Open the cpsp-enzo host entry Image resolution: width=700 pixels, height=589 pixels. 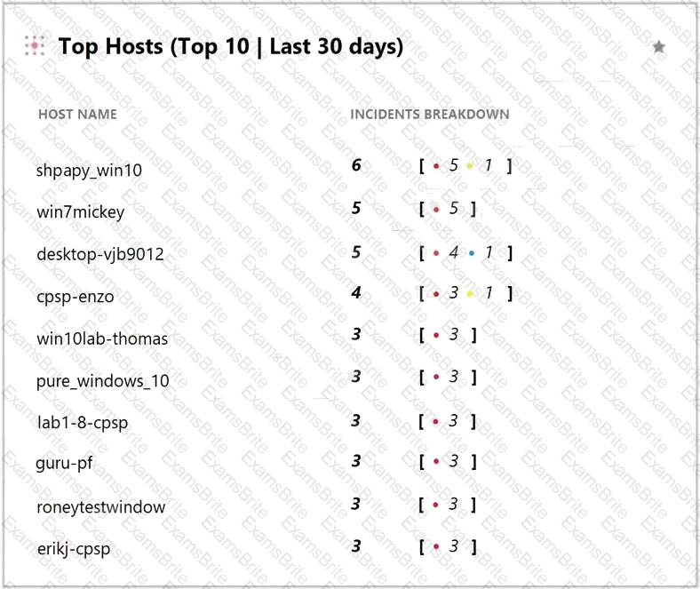76,297
